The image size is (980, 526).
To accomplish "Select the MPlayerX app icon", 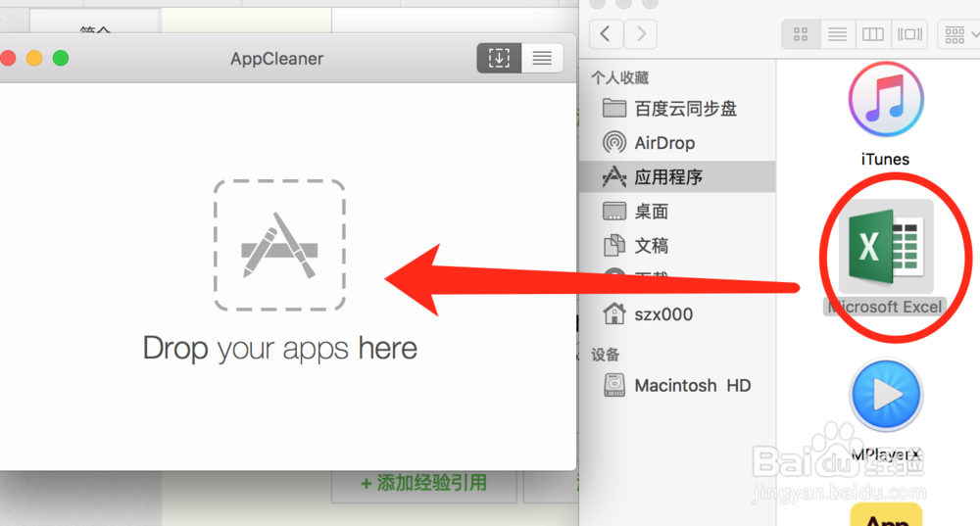I will [886, 395].
